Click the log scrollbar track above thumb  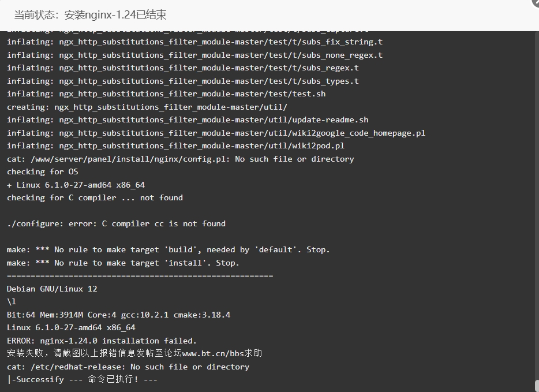point(537,205)
